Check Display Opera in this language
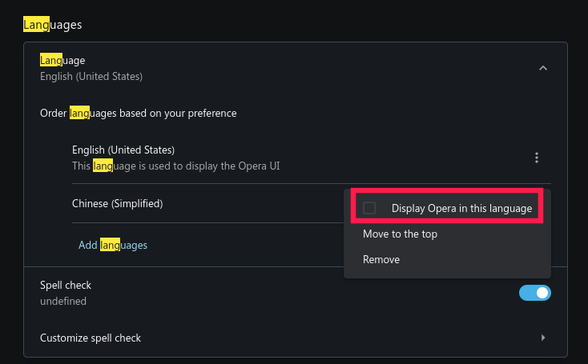The height and width of the screenshot is (364, 588). click(369, 208)
